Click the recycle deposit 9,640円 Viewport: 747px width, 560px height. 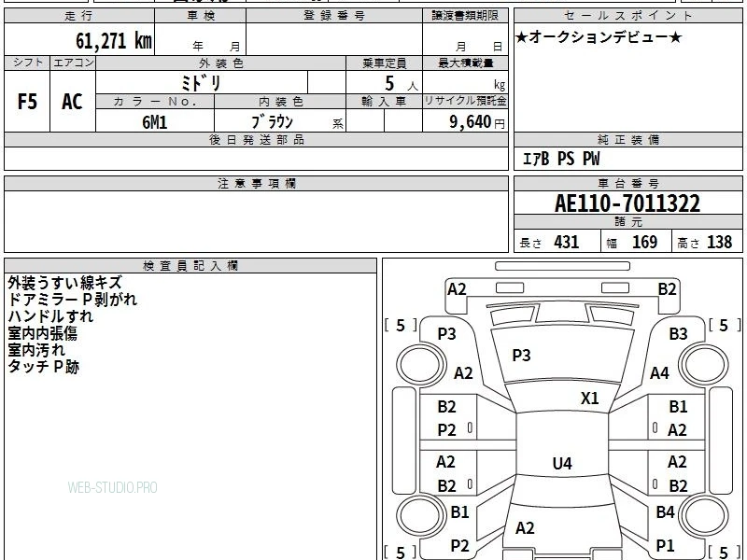click(x=477, y=122)
